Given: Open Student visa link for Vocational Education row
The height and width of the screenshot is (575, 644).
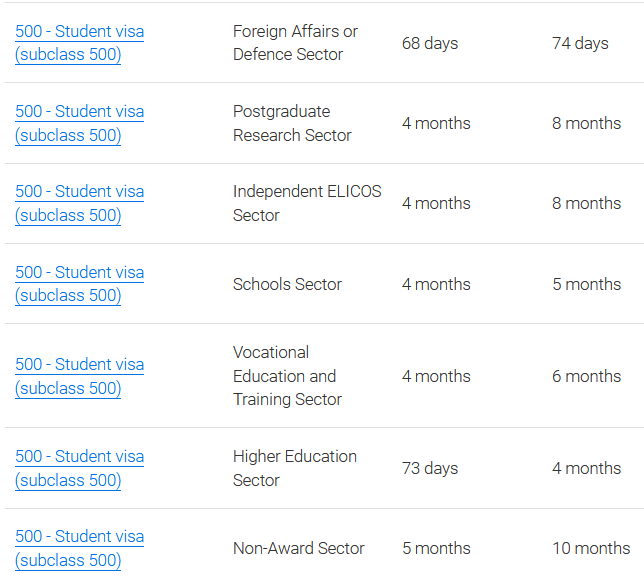Looking at the screenshot, I should click(79, 376).
